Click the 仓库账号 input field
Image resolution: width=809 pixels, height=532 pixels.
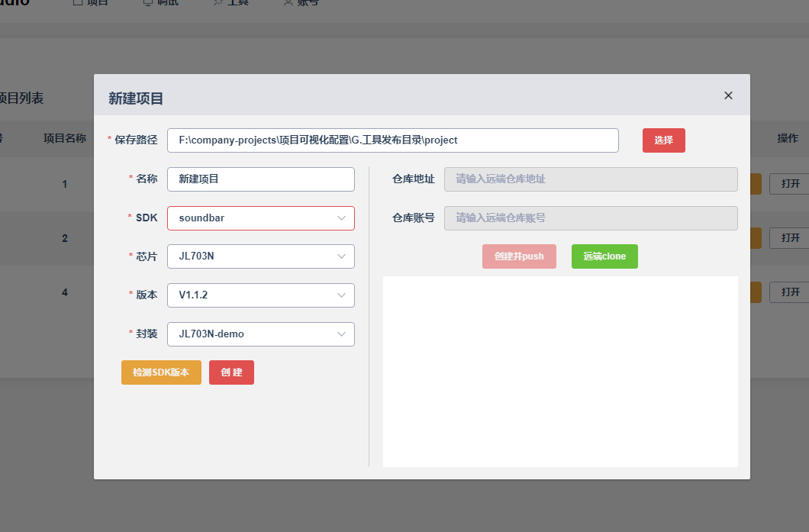[x=591, y=218]
